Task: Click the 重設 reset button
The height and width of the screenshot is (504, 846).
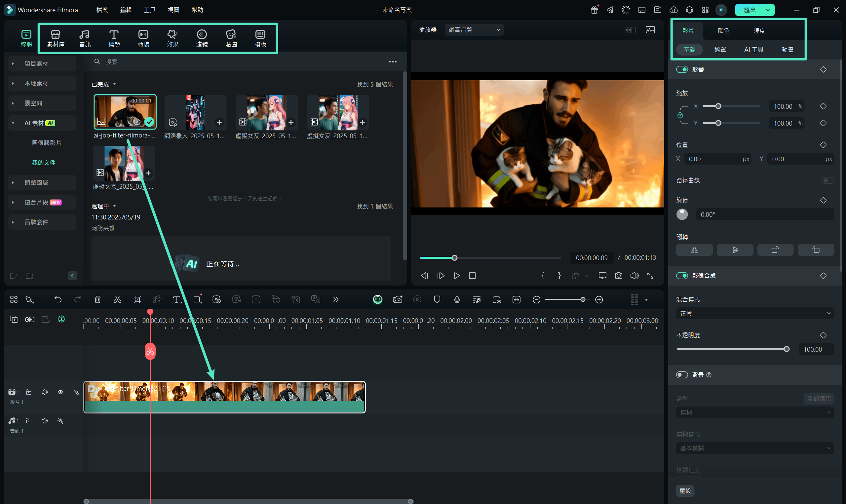Action: pos(685,491)
